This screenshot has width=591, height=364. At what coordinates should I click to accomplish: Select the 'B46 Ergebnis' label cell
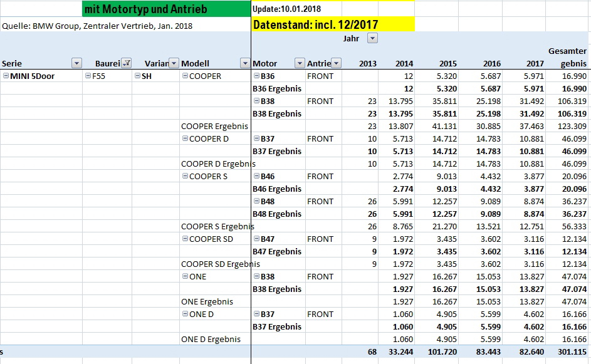tap(277, 189)
